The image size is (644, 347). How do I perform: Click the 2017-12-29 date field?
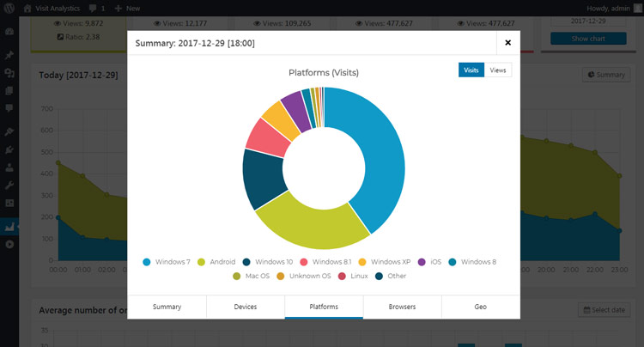[x=588, y=21]
